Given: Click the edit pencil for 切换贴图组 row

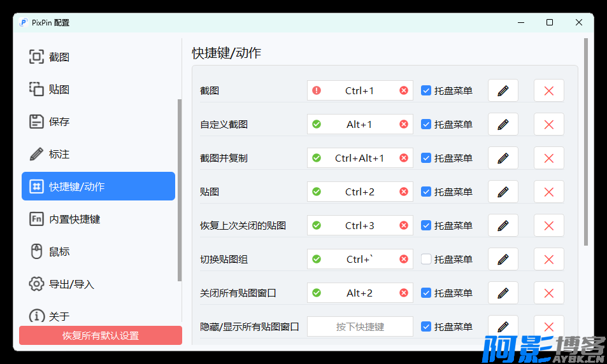Looking at the screenshot, I should 503,260.
